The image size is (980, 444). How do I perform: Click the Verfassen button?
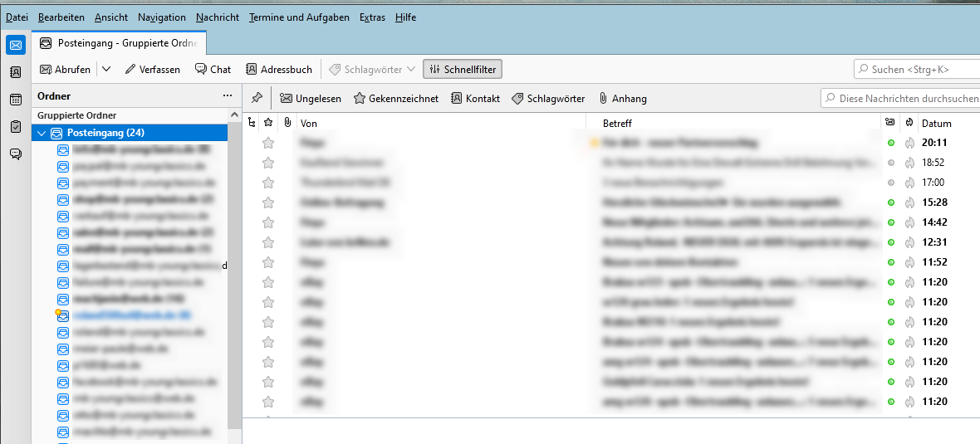153,70
